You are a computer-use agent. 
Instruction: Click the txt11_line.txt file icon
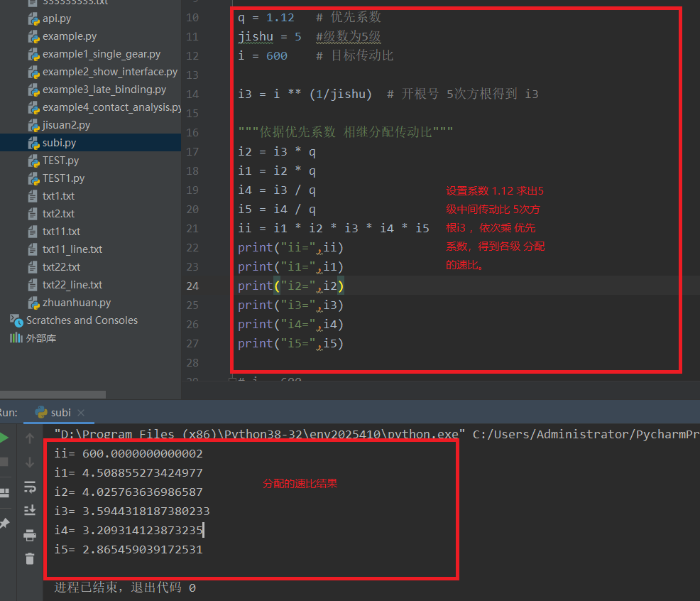(33, 249)
